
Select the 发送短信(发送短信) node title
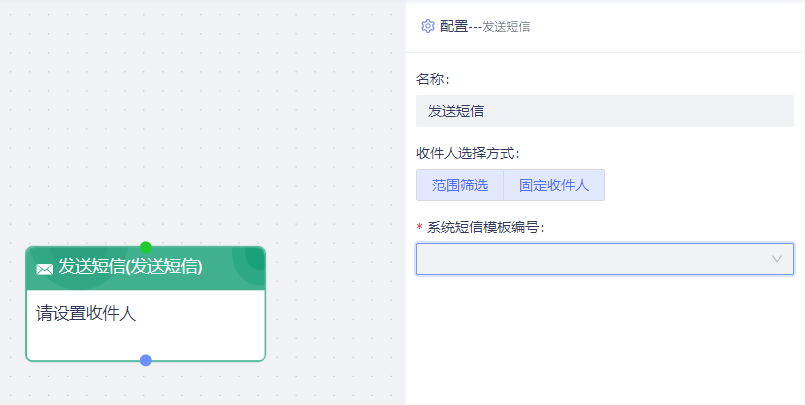point(130,267)
